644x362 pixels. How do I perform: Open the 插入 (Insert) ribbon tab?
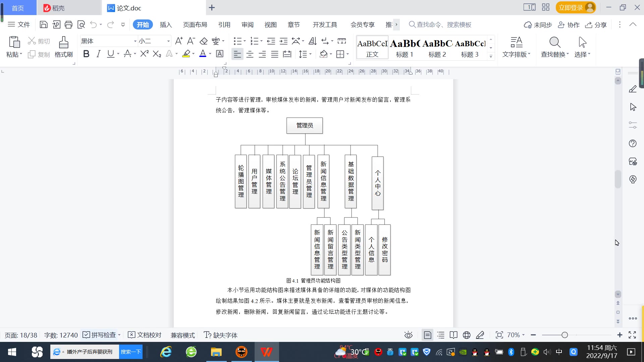166,25
